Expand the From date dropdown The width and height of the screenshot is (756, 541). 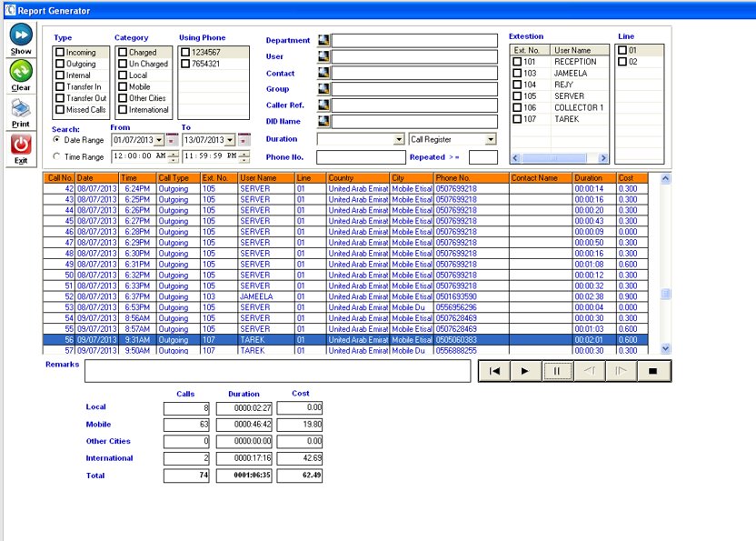click(159, 140)
